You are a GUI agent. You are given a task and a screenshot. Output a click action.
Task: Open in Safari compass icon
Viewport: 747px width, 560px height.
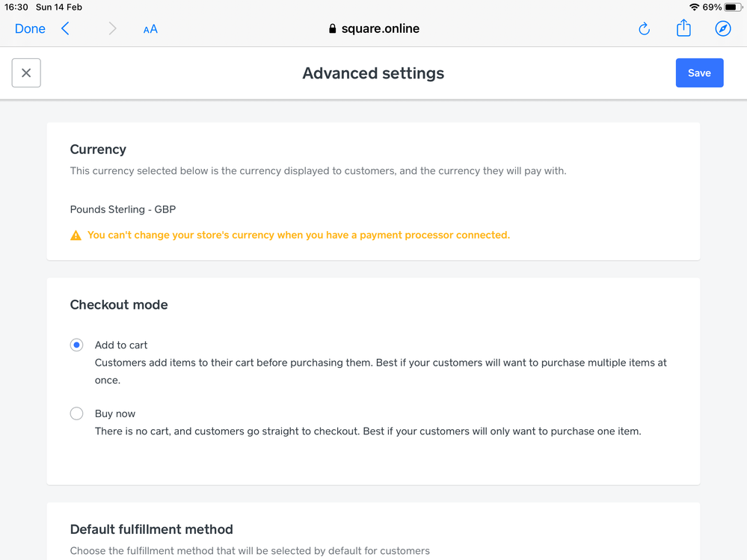(722, 29)
